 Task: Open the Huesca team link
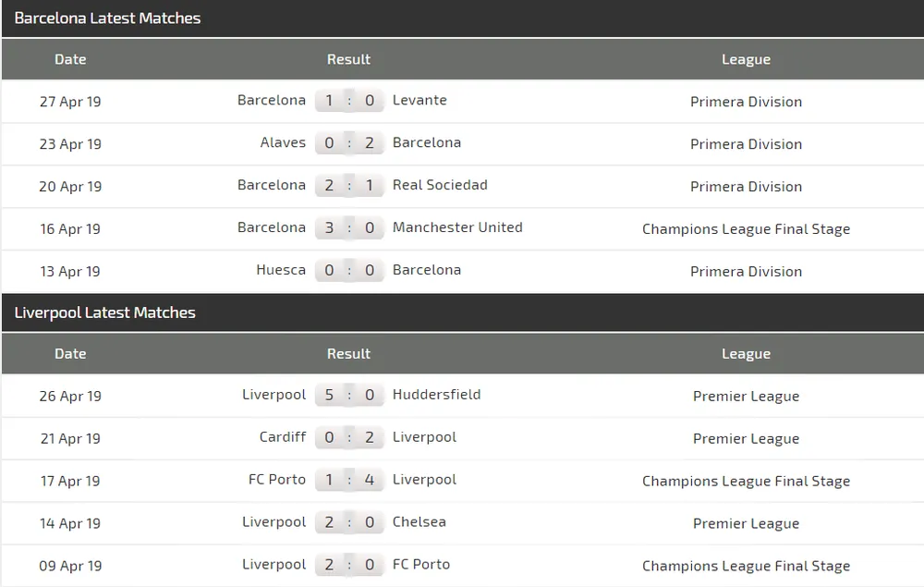point(281,270)
